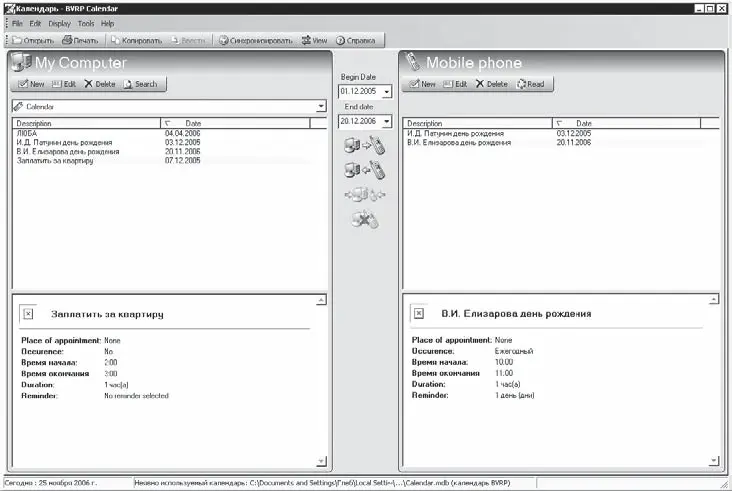Click Delete in the My Computer panel
This screenshot has height=491, width=732.
click(x=100, y=84)
